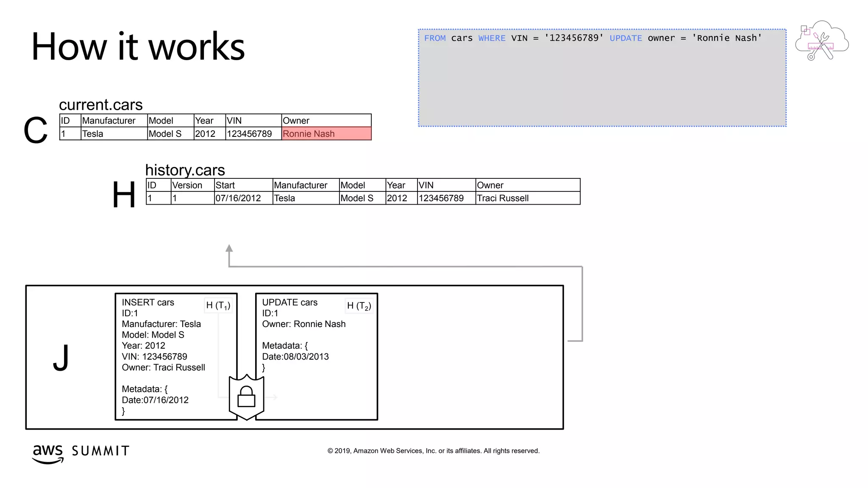Image resolution: width=868 pixels, height=488 pixels.
Task: Click the history.cars table title
Action: [x=185, y=170]
